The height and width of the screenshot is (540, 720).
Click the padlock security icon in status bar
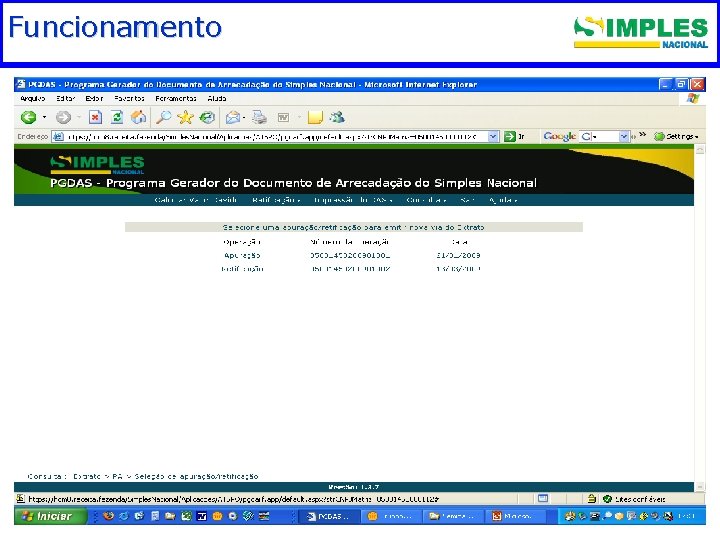click(592, 498)
